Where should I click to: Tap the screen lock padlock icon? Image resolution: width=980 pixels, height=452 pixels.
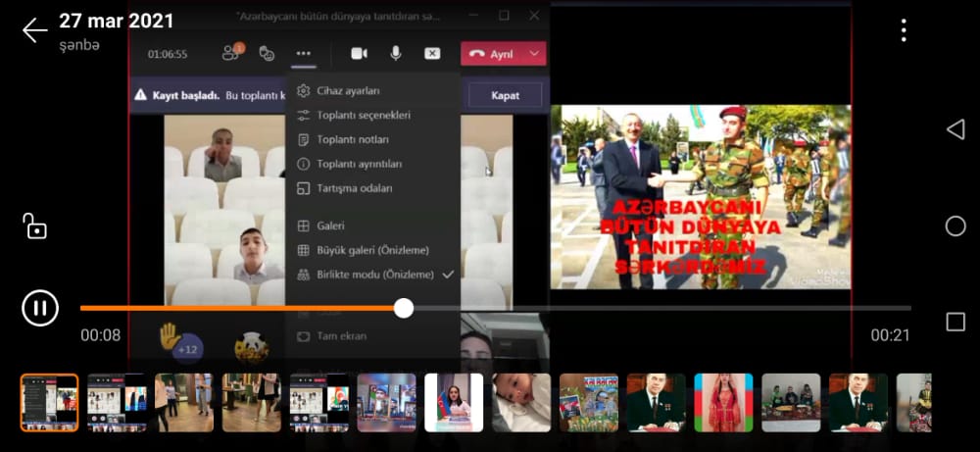coord(35,226)
